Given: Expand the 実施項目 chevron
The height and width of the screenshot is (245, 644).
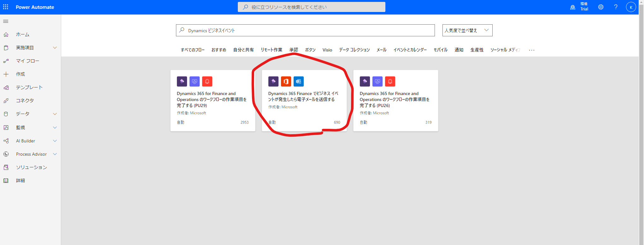Looking at the screenshot, I should pyautogui.click(x=55, y=48).
